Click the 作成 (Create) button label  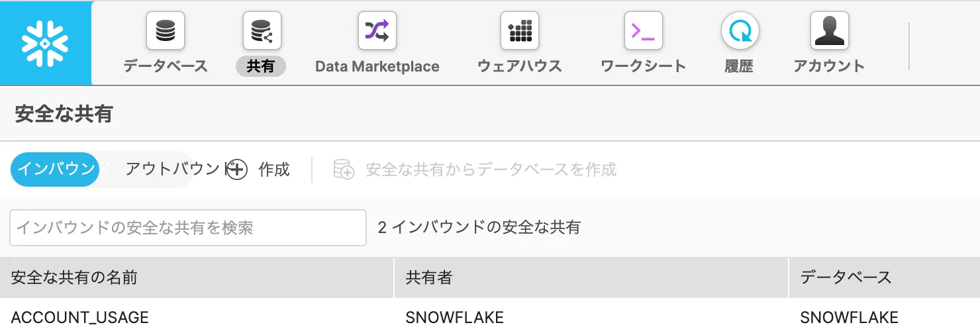coord(274,169)
